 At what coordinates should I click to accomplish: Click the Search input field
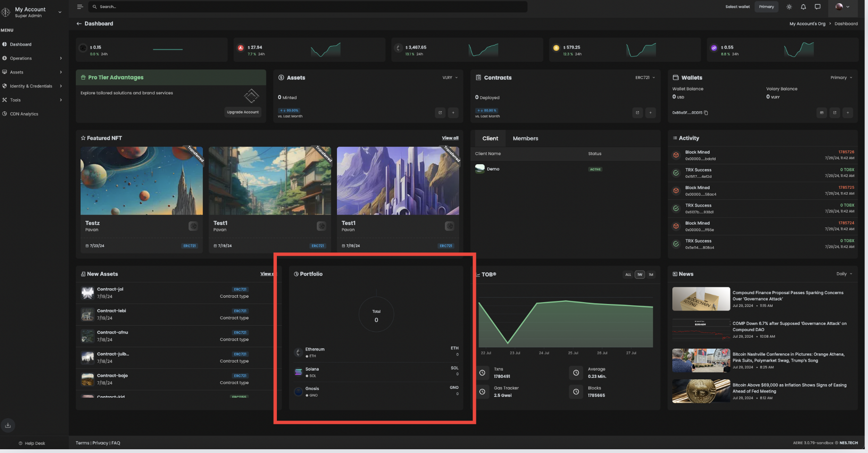click(x=308, y=7)
